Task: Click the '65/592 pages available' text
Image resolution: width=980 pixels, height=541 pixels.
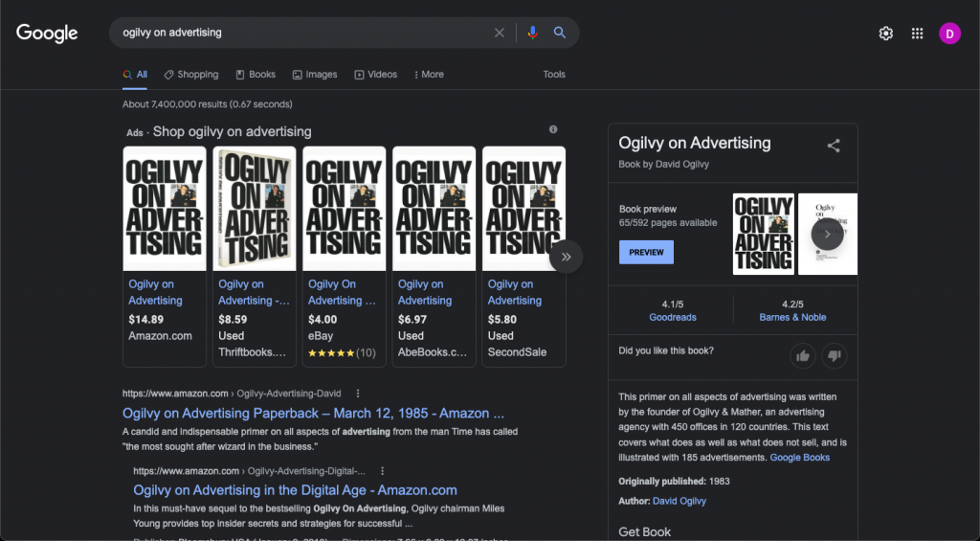Action: click(x=668, y=223)
